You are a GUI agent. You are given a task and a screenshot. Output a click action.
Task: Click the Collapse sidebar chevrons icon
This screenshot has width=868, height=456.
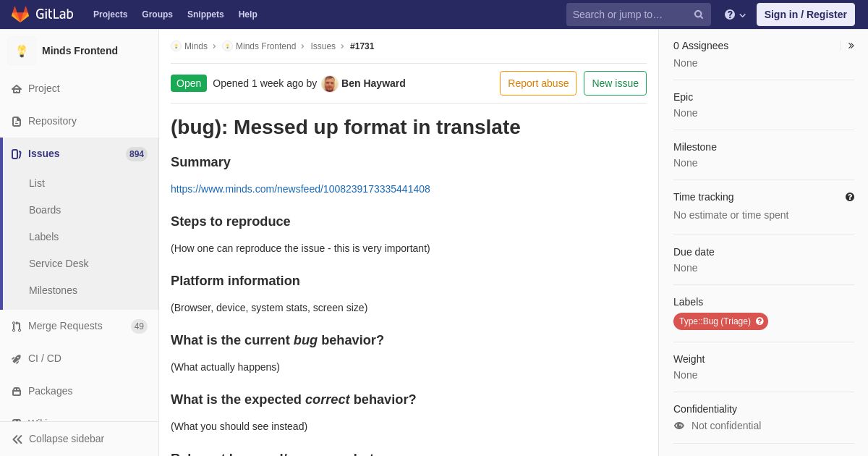coord(17,439)
